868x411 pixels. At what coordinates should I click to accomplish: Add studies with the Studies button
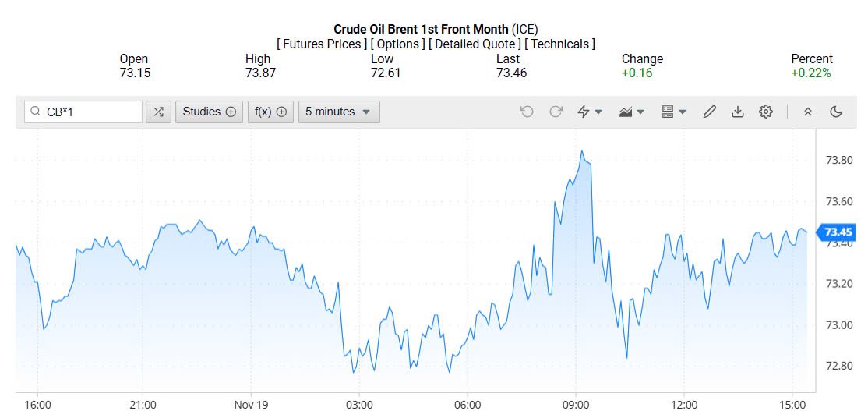[x=209, y=112]
